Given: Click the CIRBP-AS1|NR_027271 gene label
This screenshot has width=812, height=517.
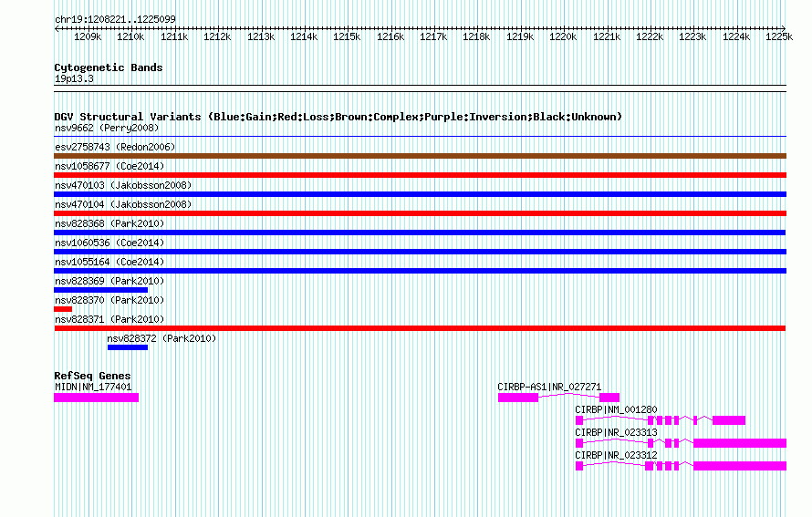Looking at the screenshot, I should click(549, 388).
